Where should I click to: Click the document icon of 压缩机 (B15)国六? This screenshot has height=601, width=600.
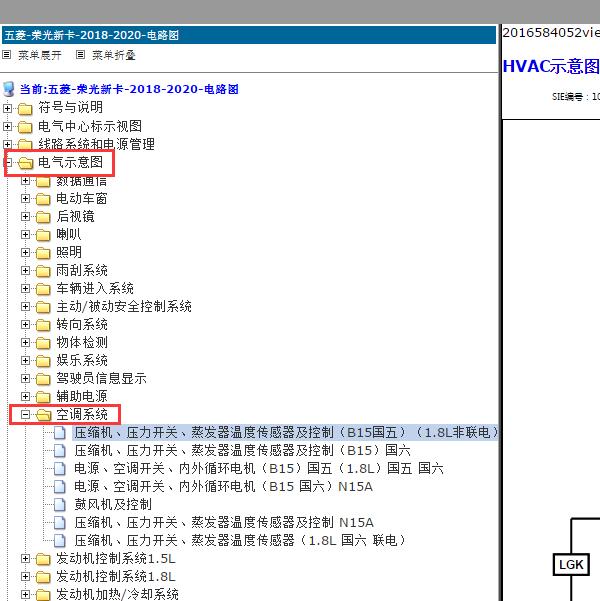59,450
